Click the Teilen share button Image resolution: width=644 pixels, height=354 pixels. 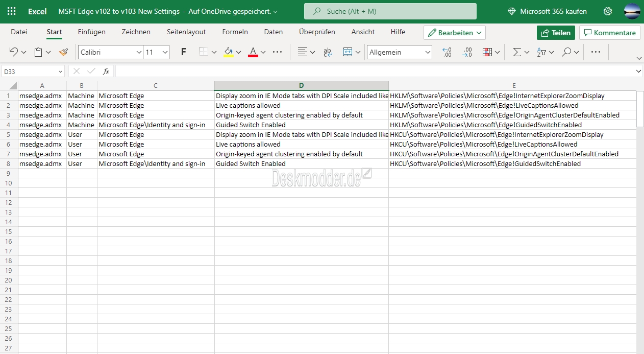[556, 33]
